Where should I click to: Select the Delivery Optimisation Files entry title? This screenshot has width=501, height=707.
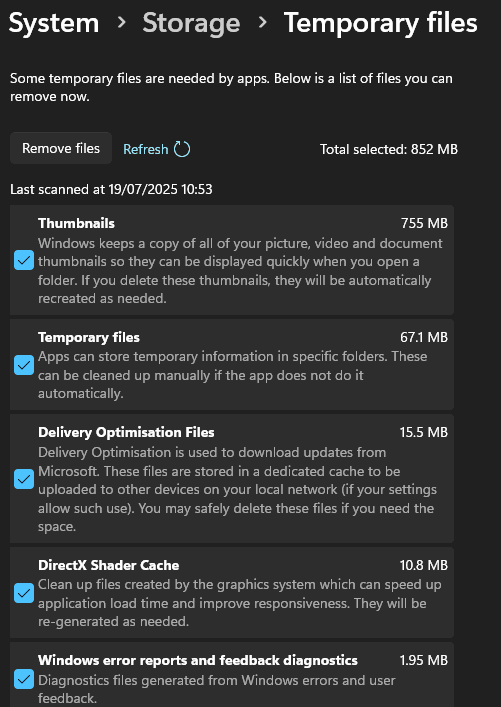(x=126, y=432)
